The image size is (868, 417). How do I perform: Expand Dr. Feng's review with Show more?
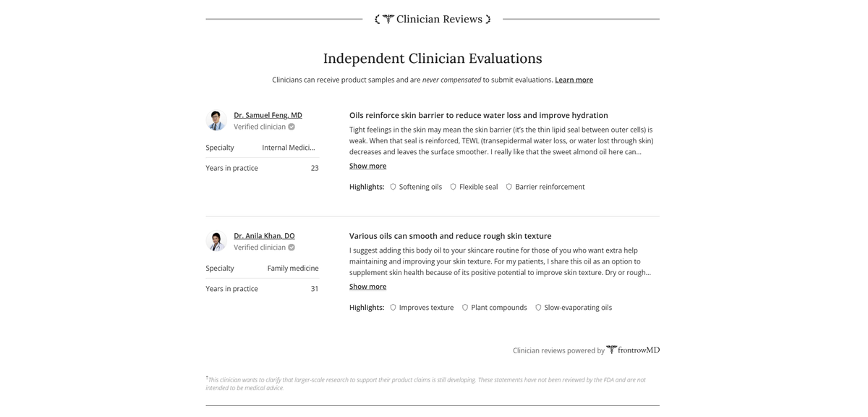click(x=367, y=166)
